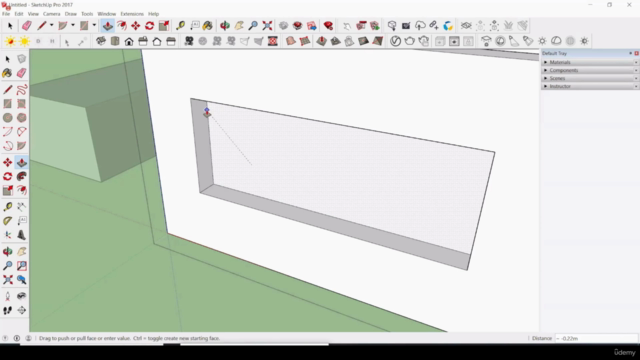Open the File menu
The height and width of the screenshot is (360, 640).
[6, 14]
